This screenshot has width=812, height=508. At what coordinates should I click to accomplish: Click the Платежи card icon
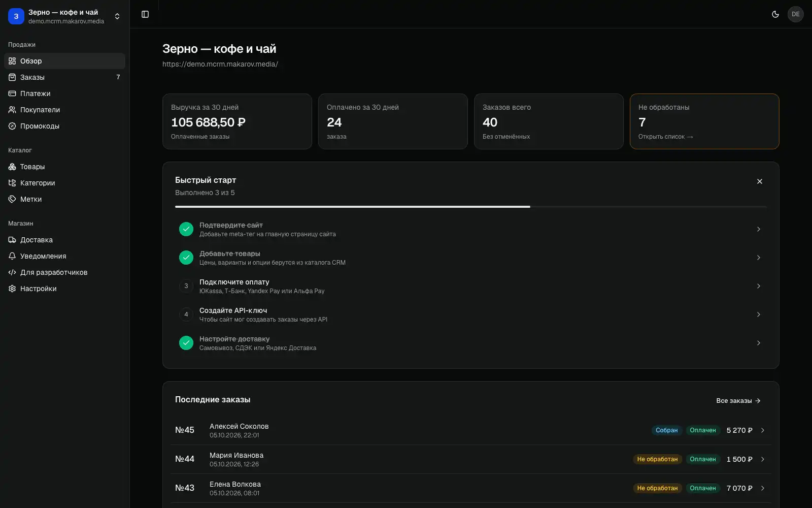click(12, 93)
